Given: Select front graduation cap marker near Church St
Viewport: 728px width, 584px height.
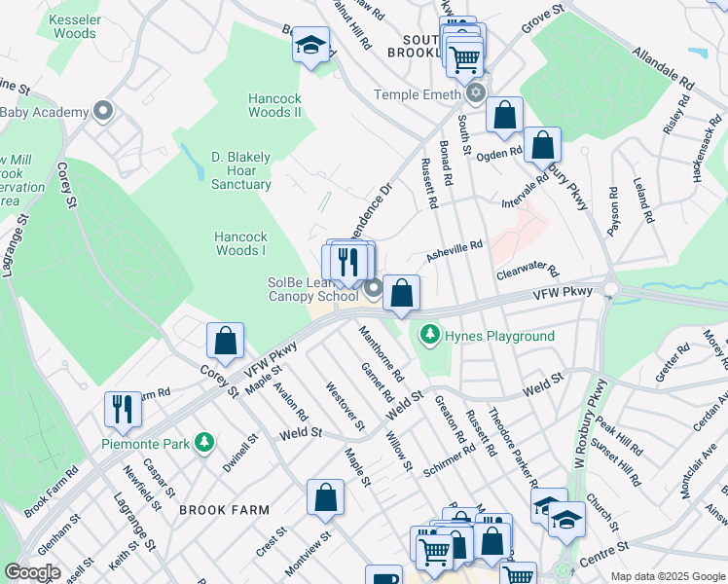Looking at the screenshot, I should point(566,522).
